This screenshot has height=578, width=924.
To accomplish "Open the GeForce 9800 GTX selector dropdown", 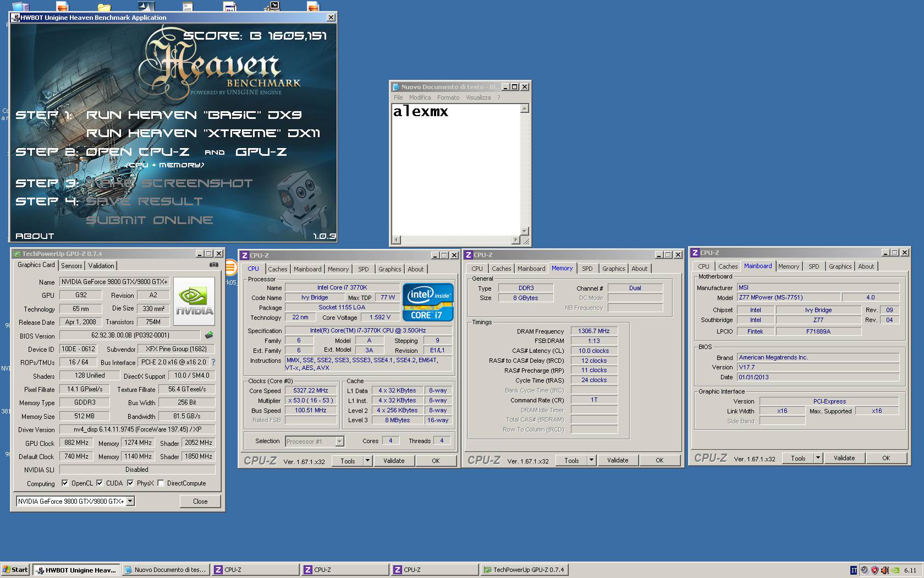I will [130, 501].
